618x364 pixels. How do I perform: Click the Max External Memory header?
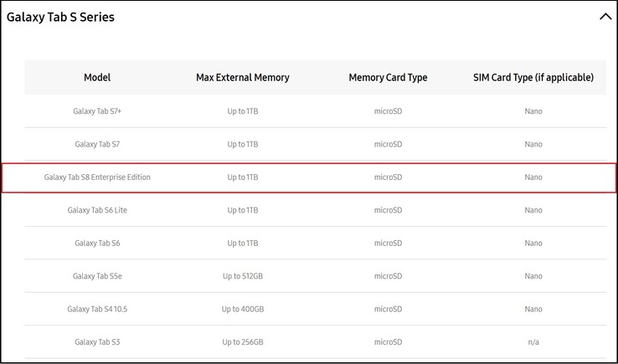(x=243, y=77)
